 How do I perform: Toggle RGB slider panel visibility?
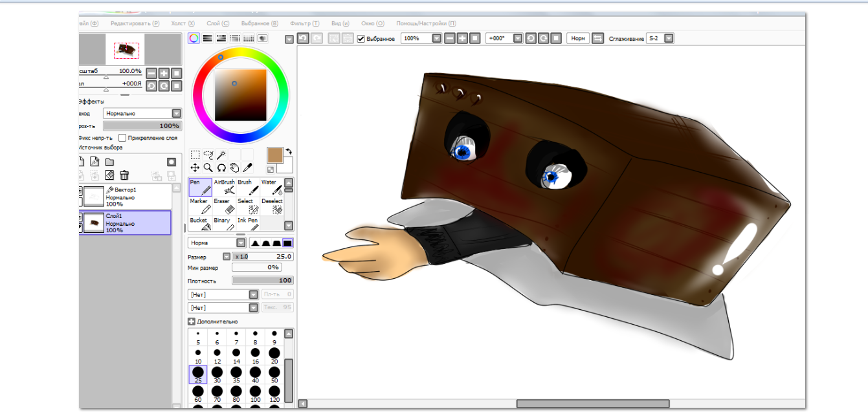[x=208, y=38]
